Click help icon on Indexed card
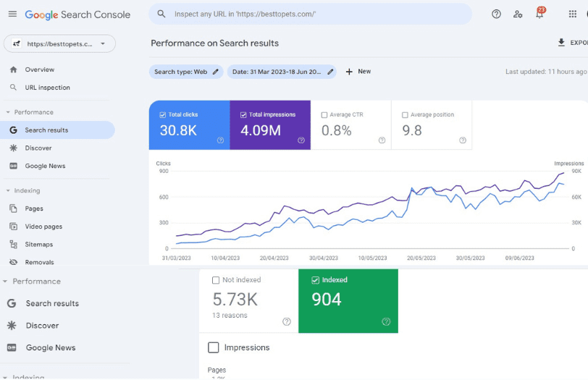Viewport: 588px width, 380px height. tap(386, 321)
